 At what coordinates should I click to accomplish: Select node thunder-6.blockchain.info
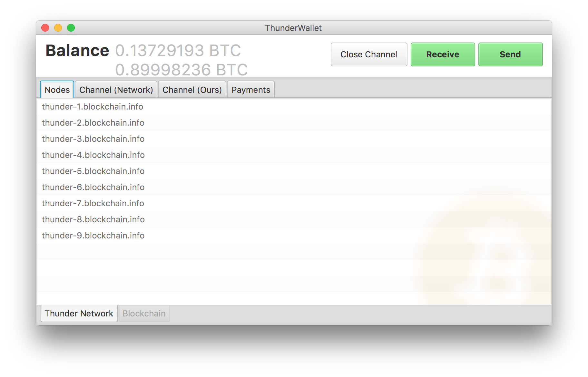coord(294,187)
